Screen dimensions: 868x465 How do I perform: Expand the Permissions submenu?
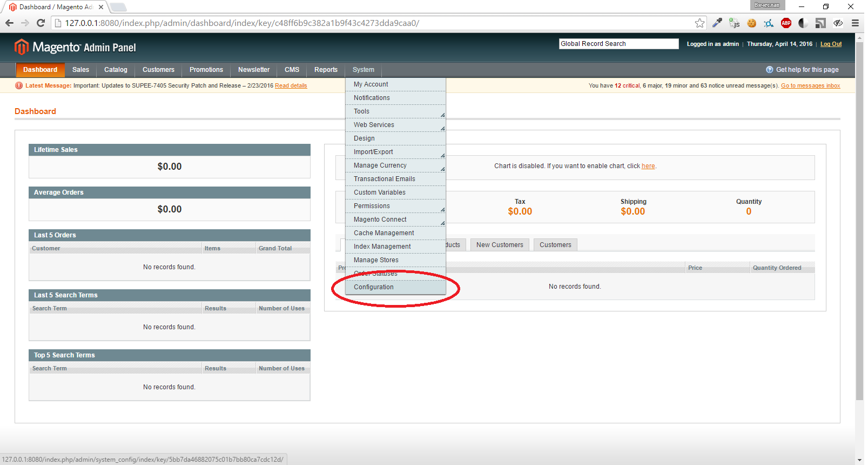click(395, 206)
